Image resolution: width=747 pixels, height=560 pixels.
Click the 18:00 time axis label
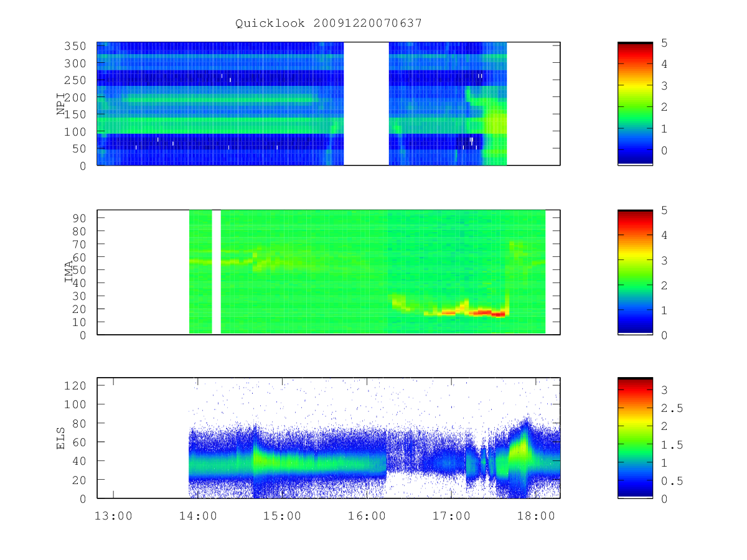coord(537,516)
